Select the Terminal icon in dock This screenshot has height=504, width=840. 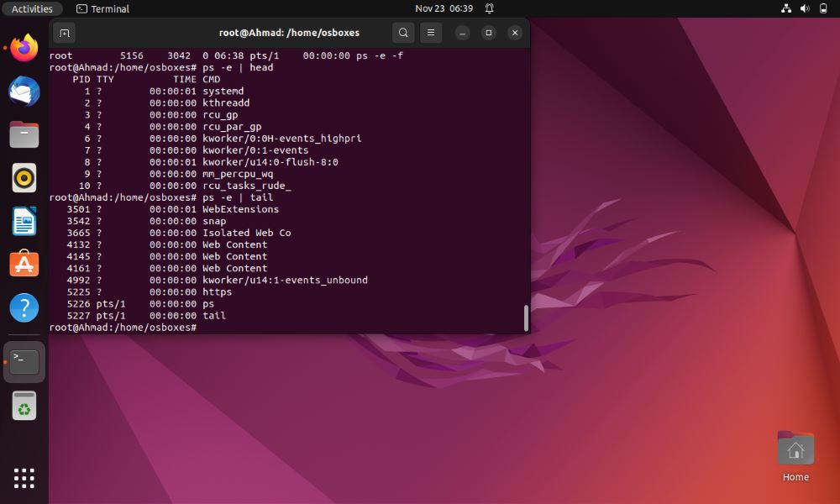[24, 362]
